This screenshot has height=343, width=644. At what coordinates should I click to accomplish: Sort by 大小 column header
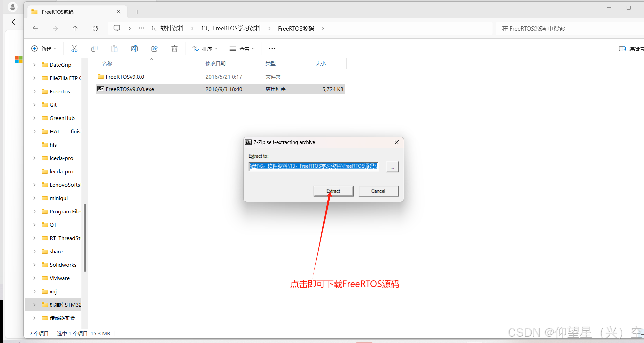321,63
